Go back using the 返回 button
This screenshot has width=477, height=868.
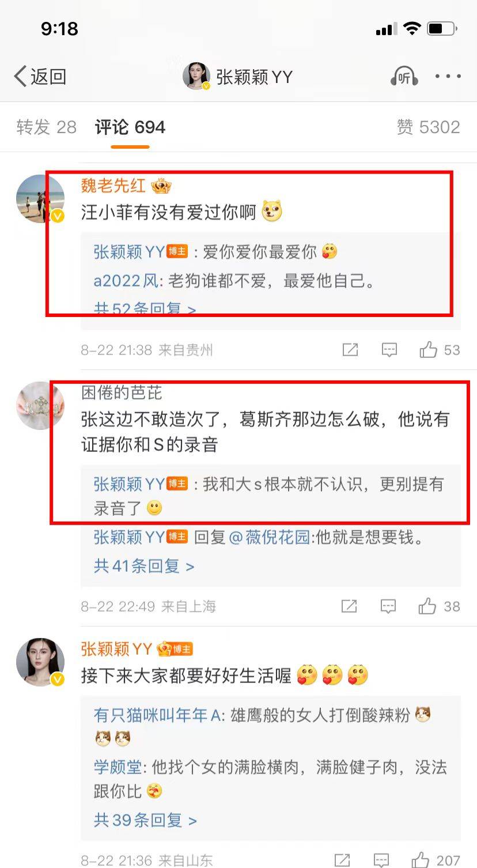(40, 76)
